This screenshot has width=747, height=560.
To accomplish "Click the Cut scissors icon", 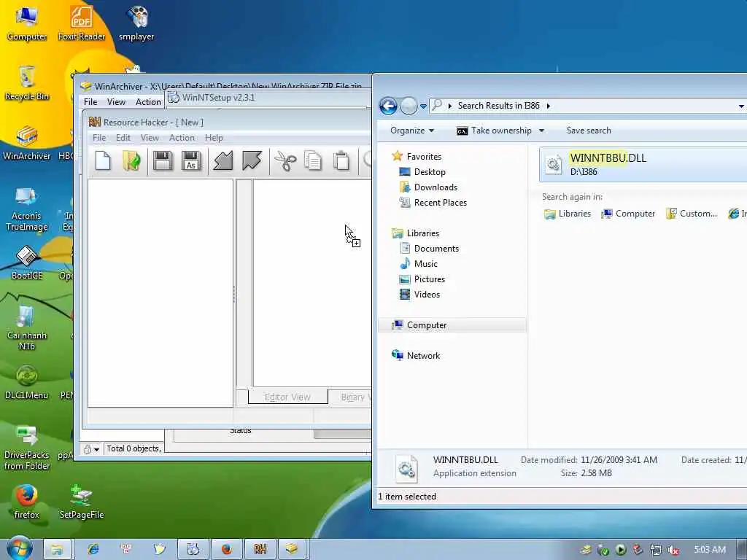I will tap(285, 160).
